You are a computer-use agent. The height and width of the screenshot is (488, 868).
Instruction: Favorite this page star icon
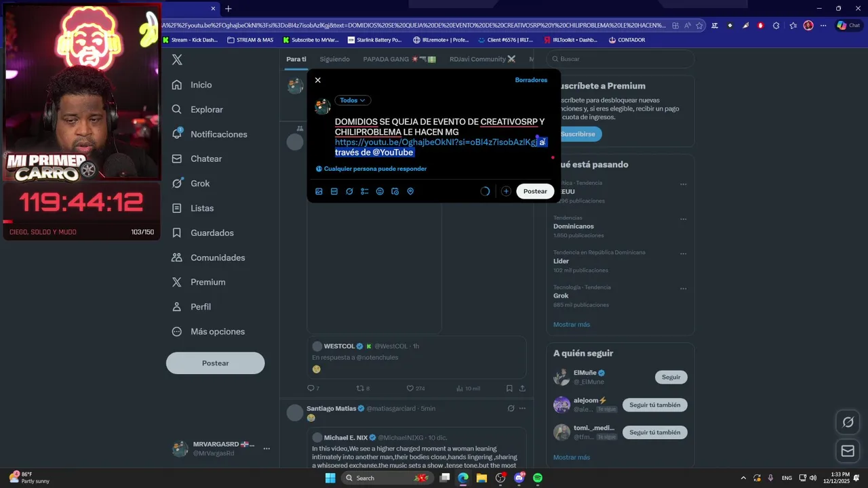(699, 25)
